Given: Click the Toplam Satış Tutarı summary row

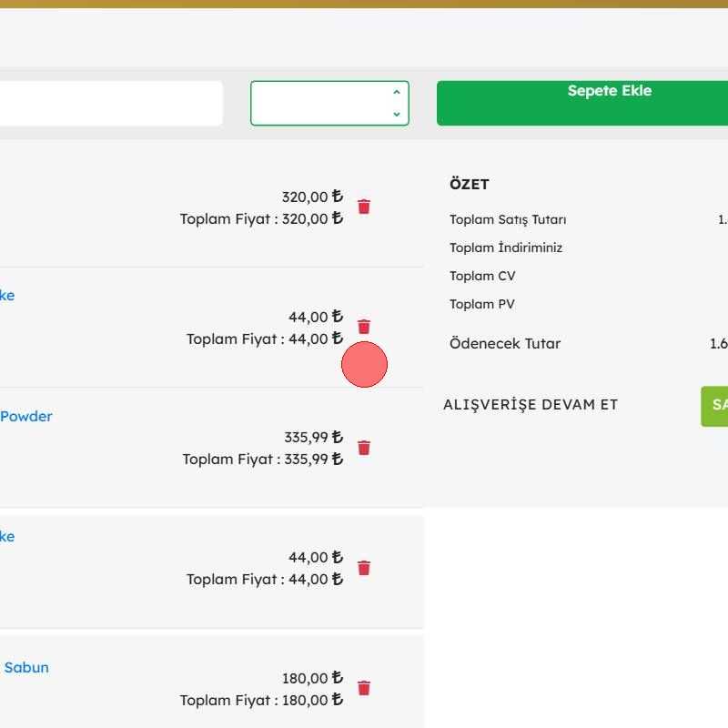Looking at the screenshot, I should (508, 219).
